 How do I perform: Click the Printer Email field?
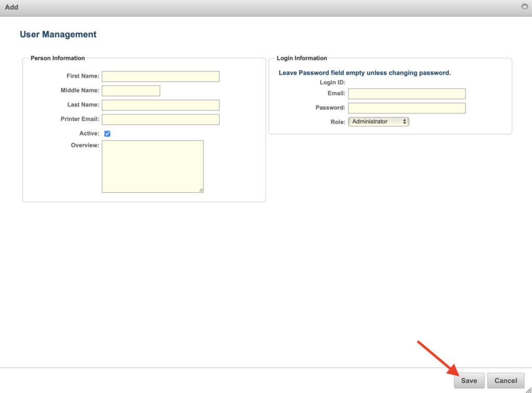pos(161,120)
